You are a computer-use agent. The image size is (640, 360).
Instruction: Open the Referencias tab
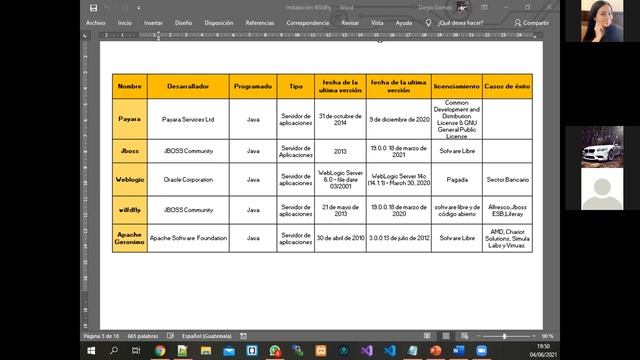point(260,23)
